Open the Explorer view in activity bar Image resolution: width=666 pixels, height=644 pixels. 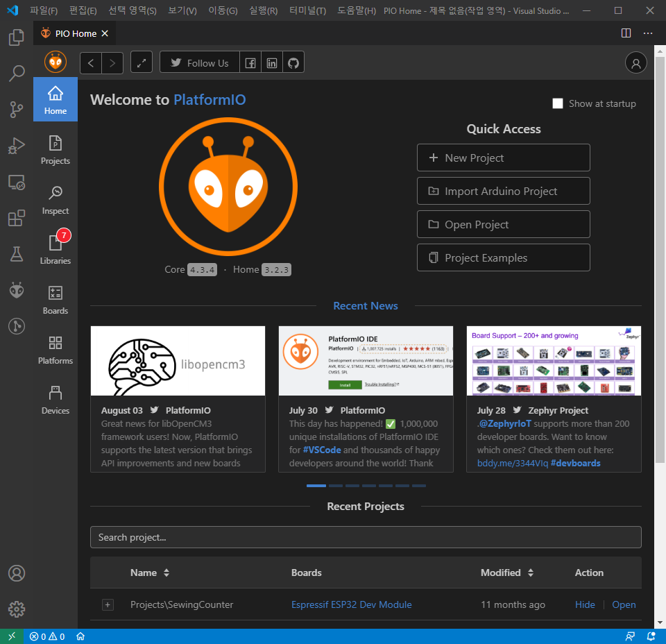[17, 37]
